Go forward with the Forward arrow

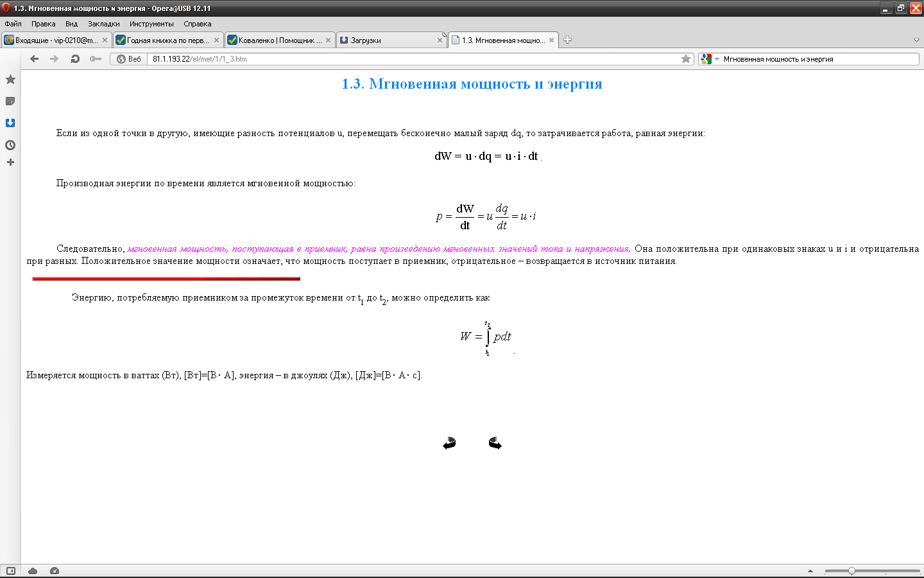pyautogui.click(x=55, y=58)
